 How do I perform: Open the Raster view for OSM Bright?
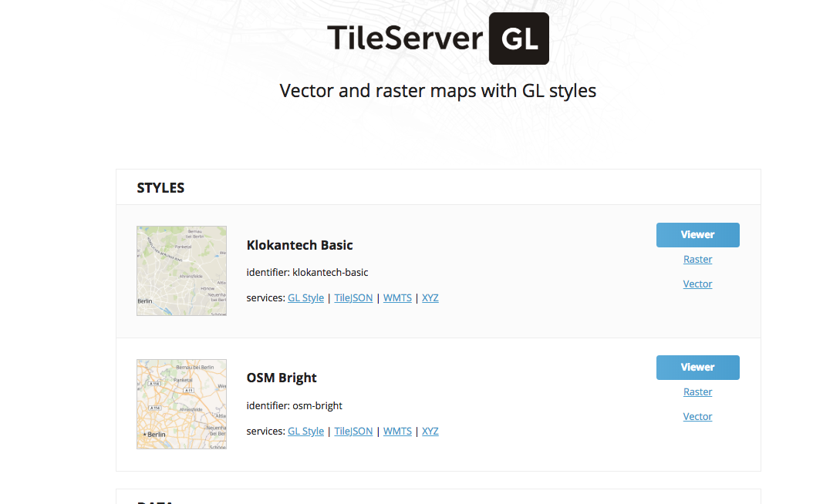point(697,391)
